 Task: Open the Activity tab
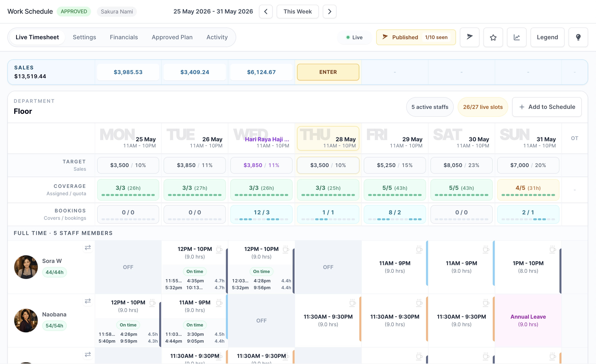pyautogui.click(x=217, y=37)
